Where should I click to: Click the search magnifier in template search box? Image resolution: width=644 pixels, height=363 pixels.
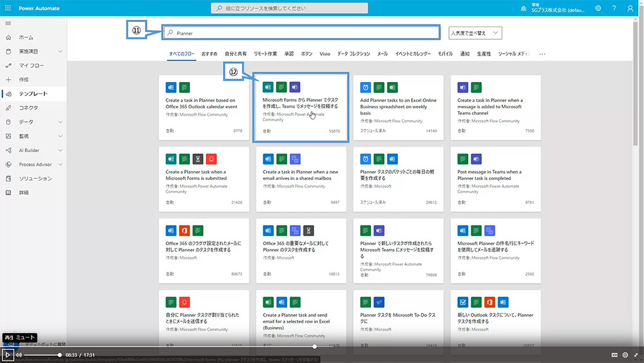pos(170,33)
